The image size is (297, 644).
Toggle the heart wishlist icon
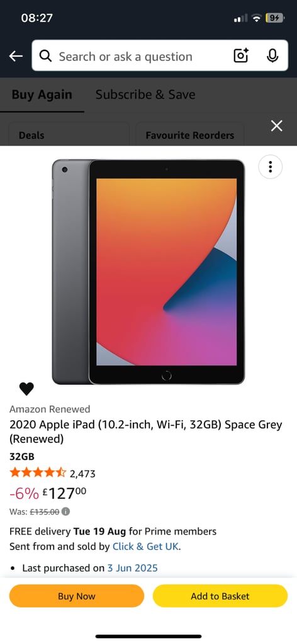pyautogui.click(x=26, y=389)
